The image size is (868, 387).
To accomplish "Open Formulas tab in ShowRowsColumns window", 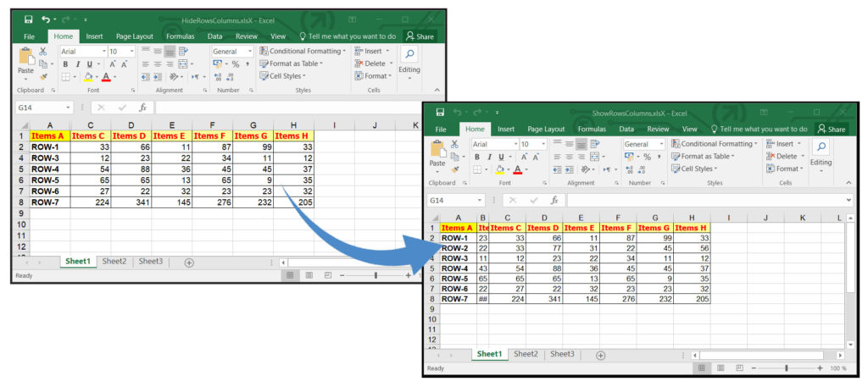I will 592,129.
